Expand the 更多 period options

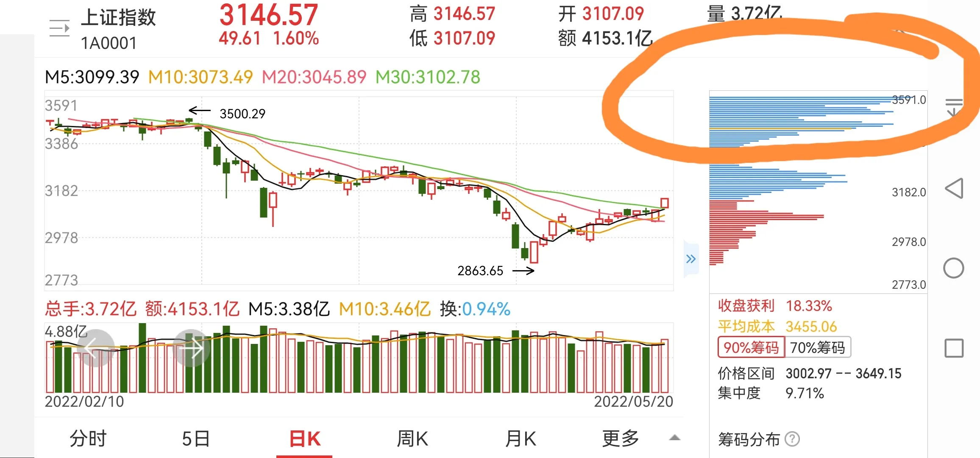click(x=621, y=438)
